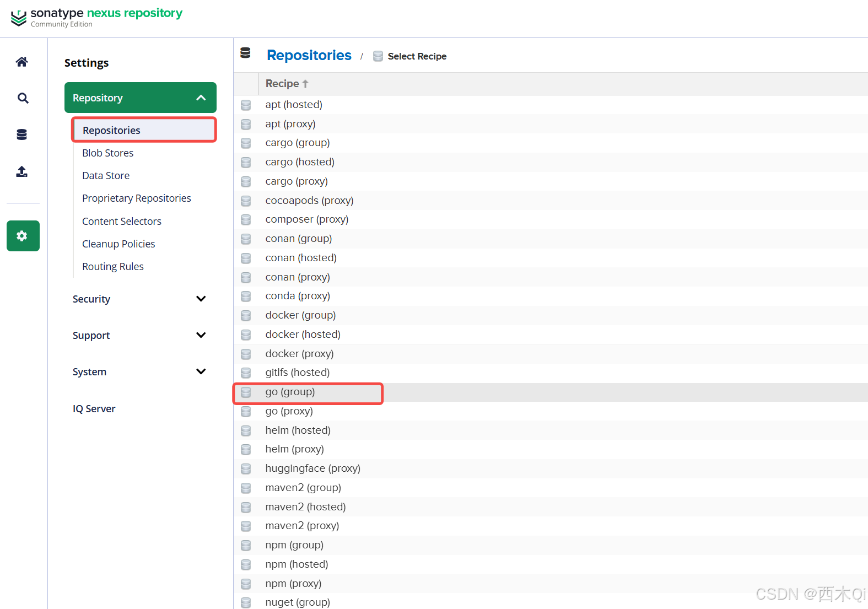
Task: Open the Upload icon in sidebar
Action: click(22, 171)
